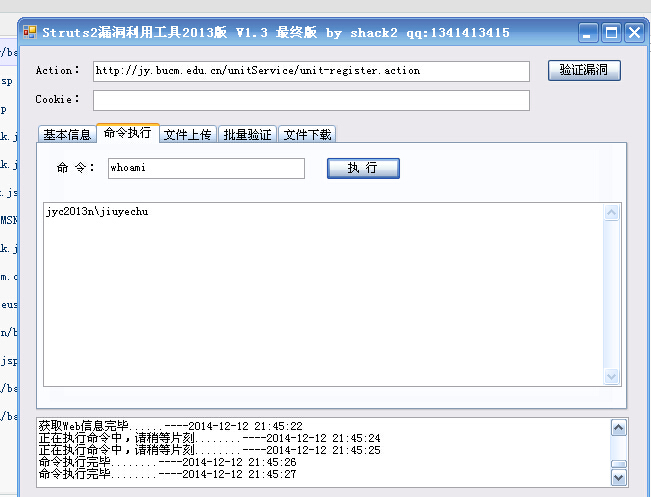Click the output area scroll-up arrow
651x497 pixels.
point(611,213)
